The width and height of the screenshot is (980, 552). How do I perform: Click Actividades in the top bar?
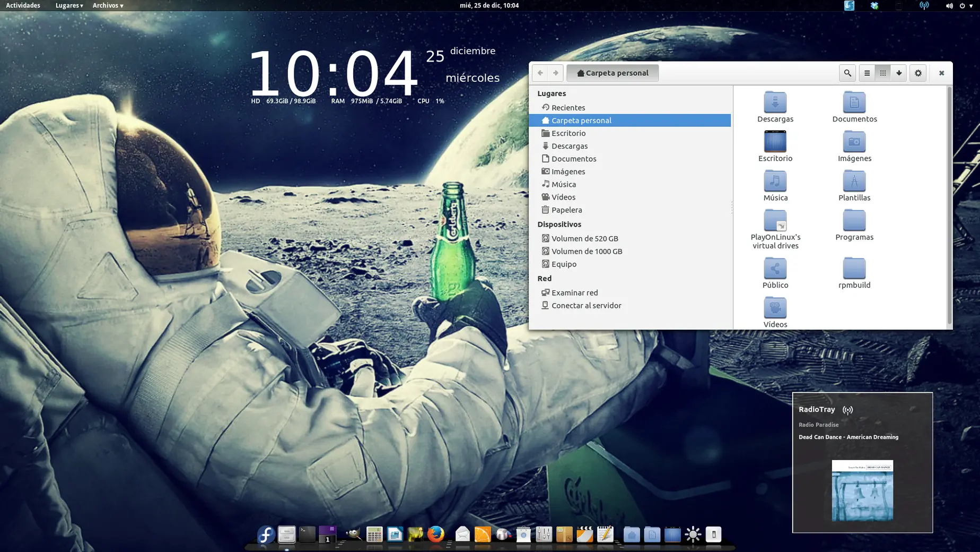point(22,5)
